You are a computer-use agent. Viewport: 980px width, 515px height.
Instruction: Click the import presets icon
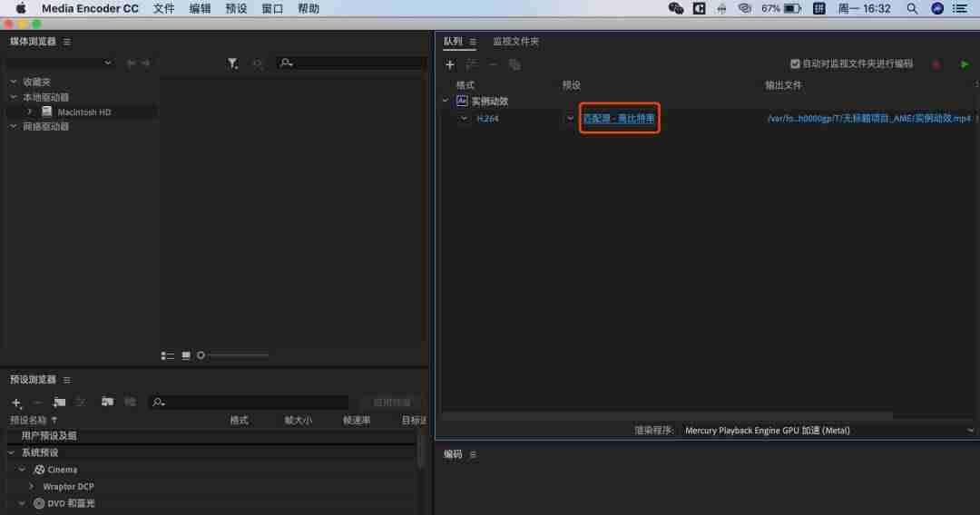point(107,402)
